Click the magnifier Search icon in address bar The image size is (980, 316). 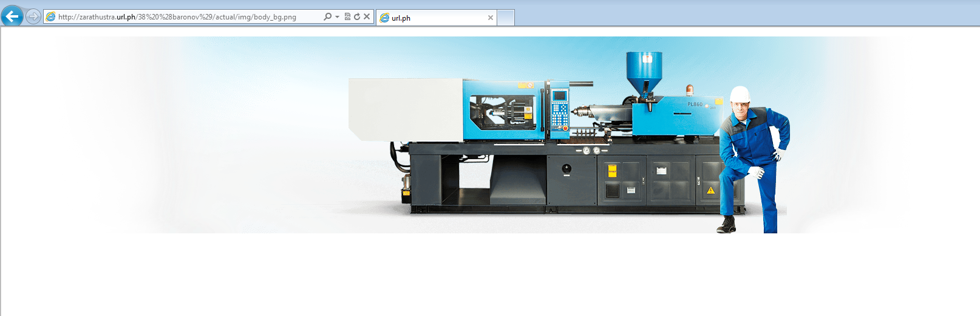click(328, 17)
